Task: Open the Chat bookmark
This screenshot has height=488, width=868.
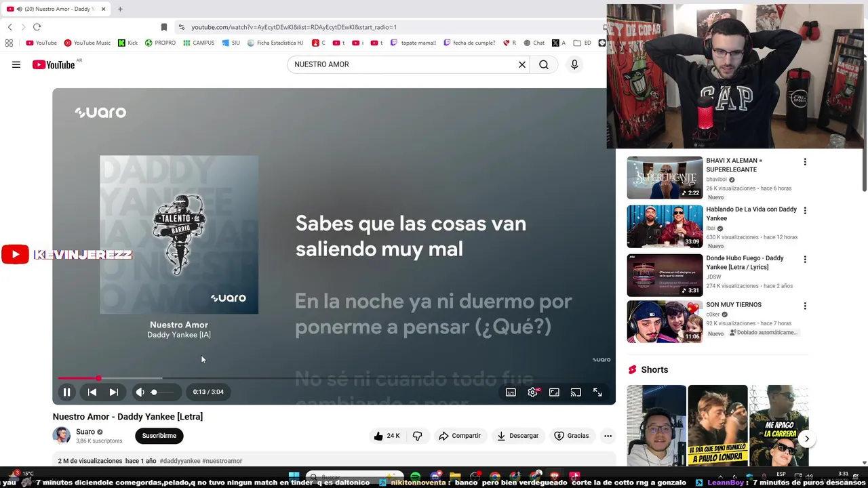Action: coord(534,43)
